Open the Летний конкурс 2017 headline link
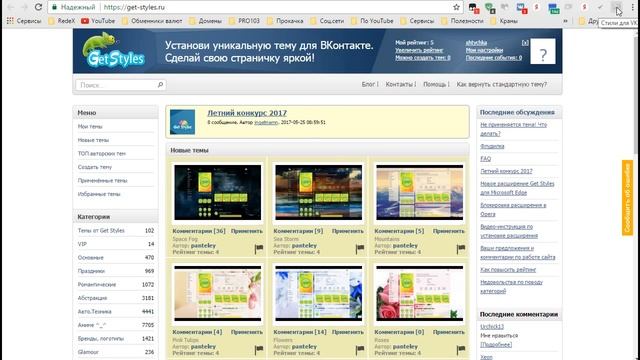The width and height of the screenshot is (640, 360). (x=247, y=113)
